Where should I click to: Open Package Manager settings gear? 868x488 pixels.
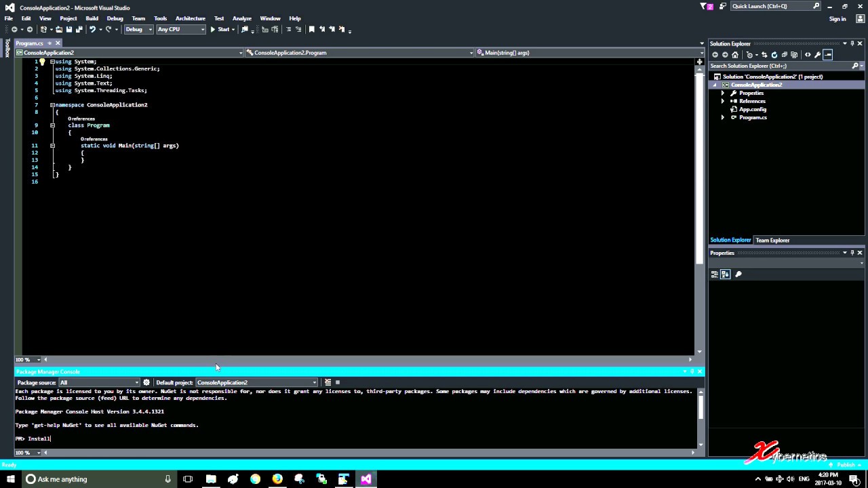point(146,382)
